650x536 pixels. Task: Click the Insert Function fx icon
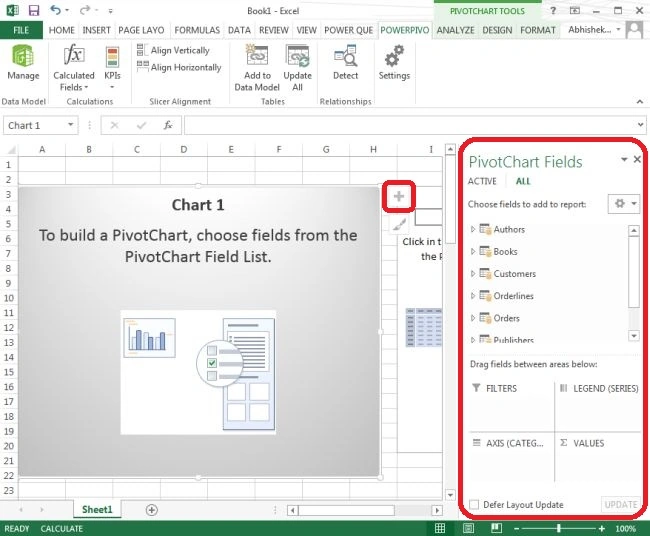[168, 125]
